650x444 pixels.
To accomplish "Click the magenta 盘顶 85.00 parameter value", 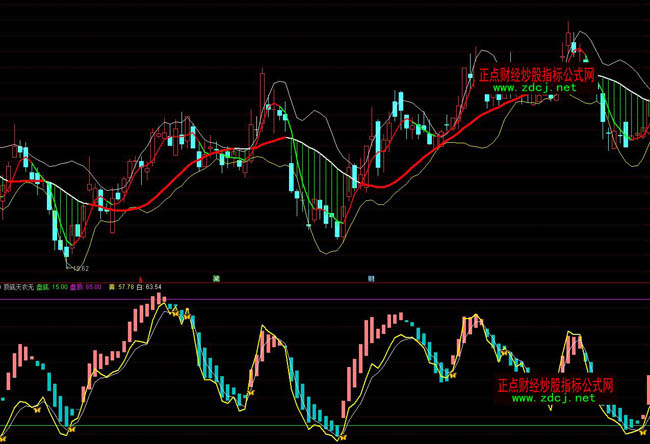I will [x=90, y=287].
